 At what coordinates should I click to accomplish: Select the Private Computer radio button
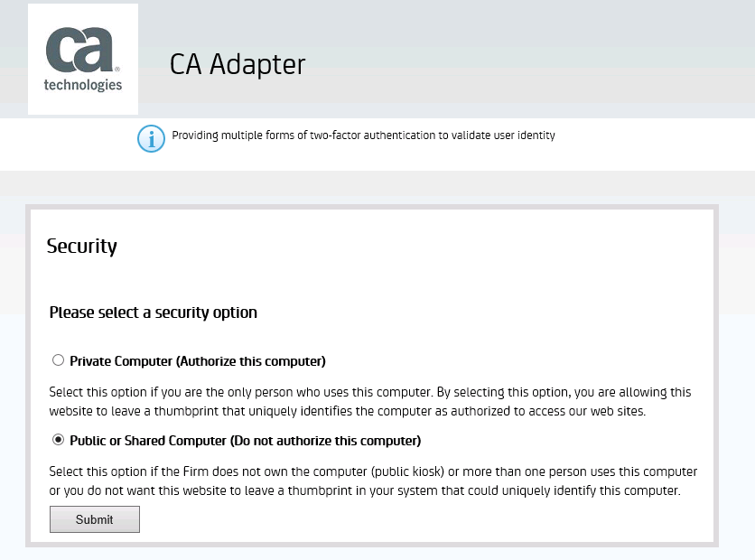pos(58,360)
